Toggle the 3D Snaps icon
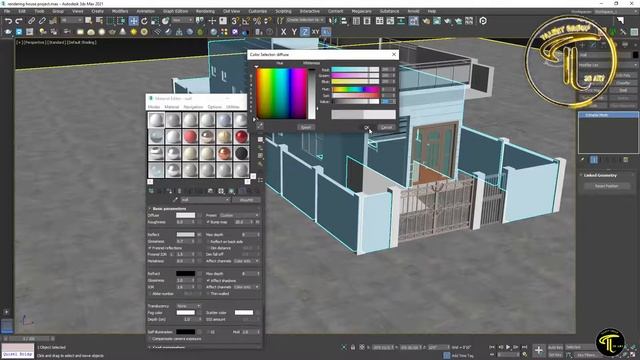Screen dimensions: 640x360 235,21
